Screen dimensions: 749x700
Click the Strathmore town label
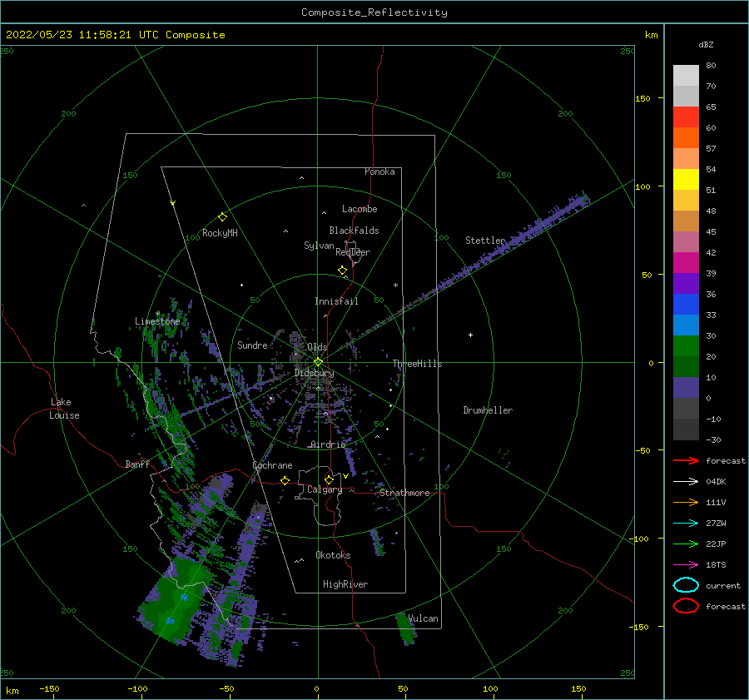404,493
